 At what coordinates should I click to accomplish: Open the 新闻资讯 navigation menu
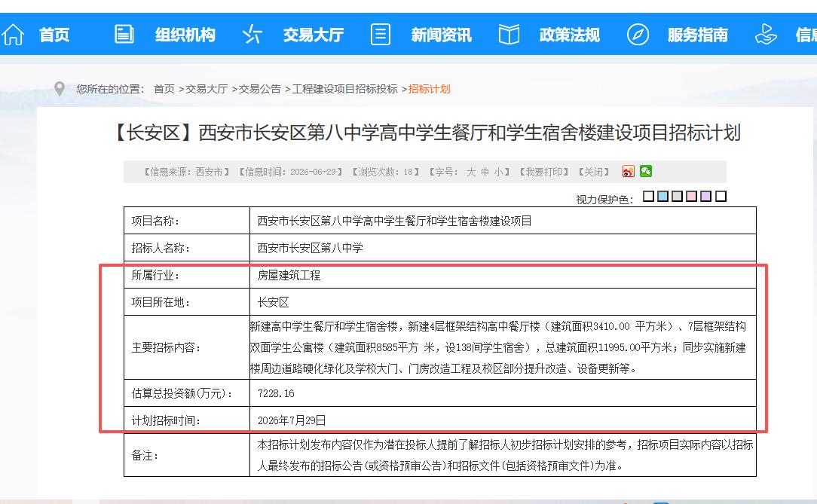click(x=442, y=35)
